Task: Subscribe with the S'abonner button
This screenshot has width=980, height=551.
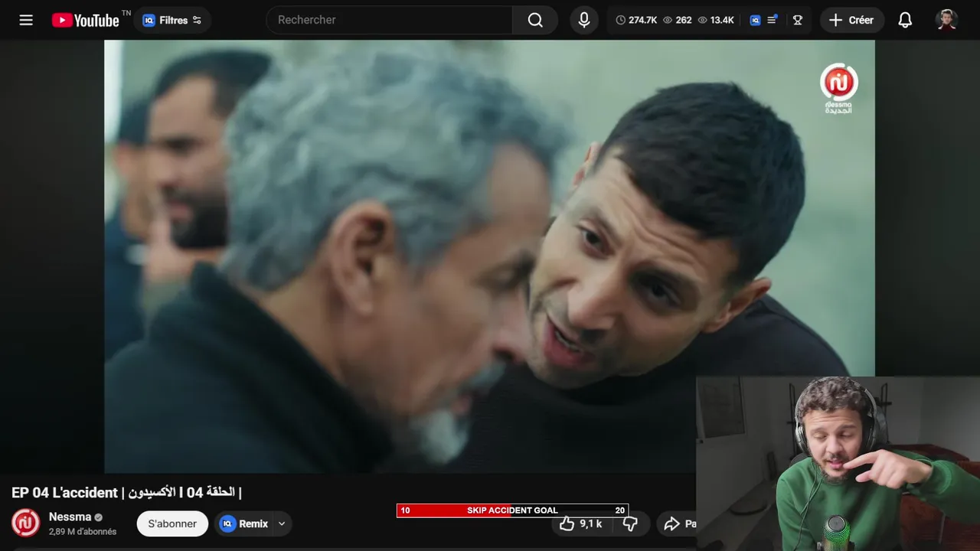Action: [172, 523]
